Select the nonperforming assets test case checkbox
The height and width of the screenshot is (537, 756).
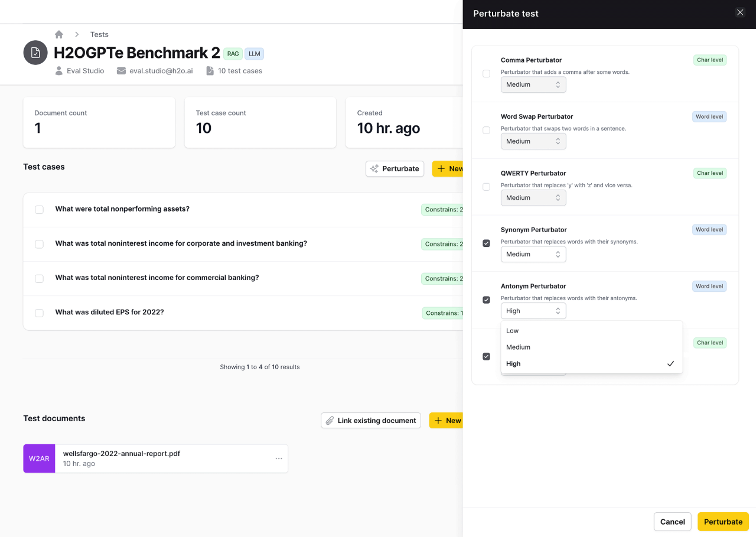pyautogui.click(x=39, y=210)
